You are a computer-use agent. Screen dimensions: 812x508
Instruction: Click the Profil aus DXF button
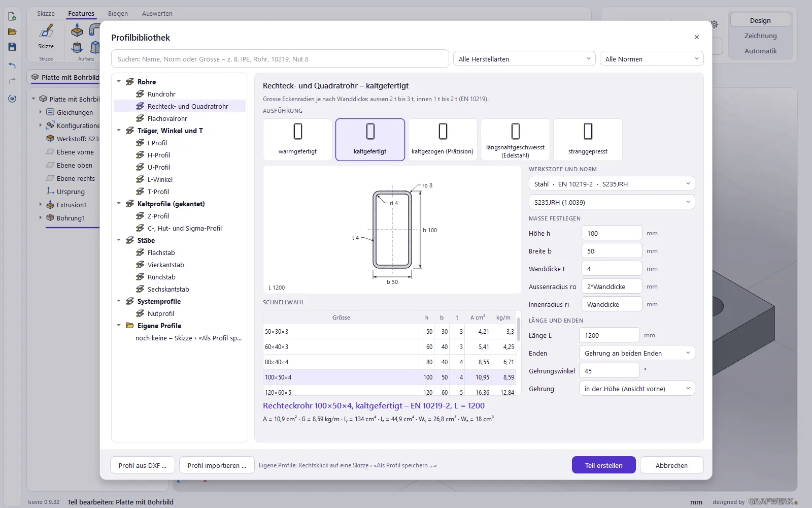[143, 465]
